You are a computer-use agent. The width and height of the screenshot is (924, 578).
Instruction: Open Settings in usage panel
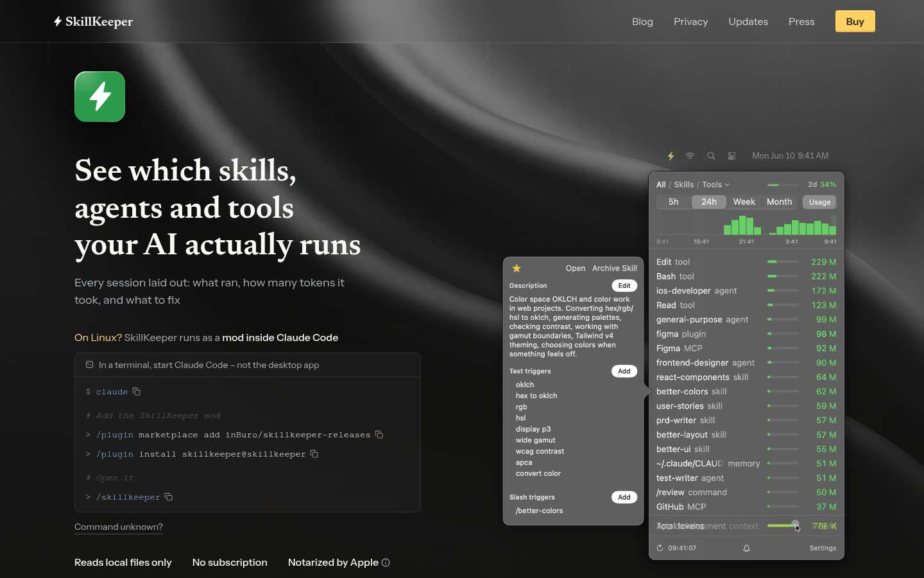coord(823,548)
